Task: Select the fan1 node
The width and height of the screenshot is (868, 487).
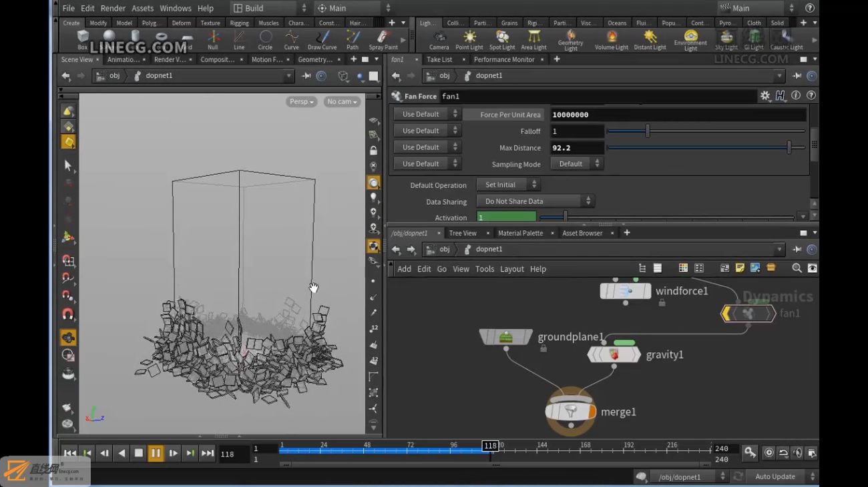Action: (748, 313)
